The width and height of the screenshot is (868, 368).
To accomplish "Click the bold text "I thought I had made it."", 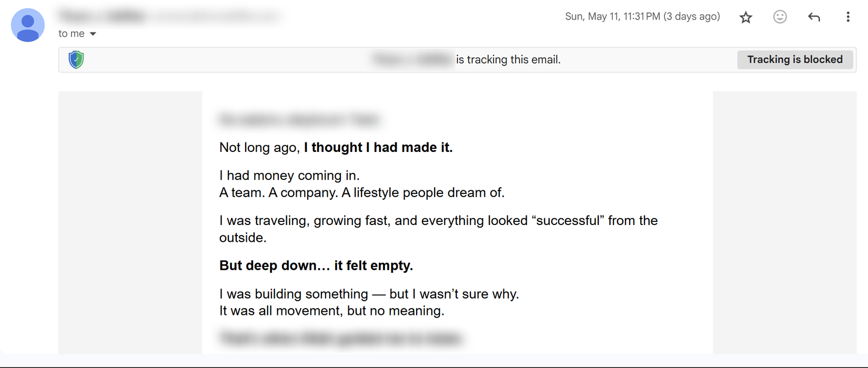I will [378, 147].
